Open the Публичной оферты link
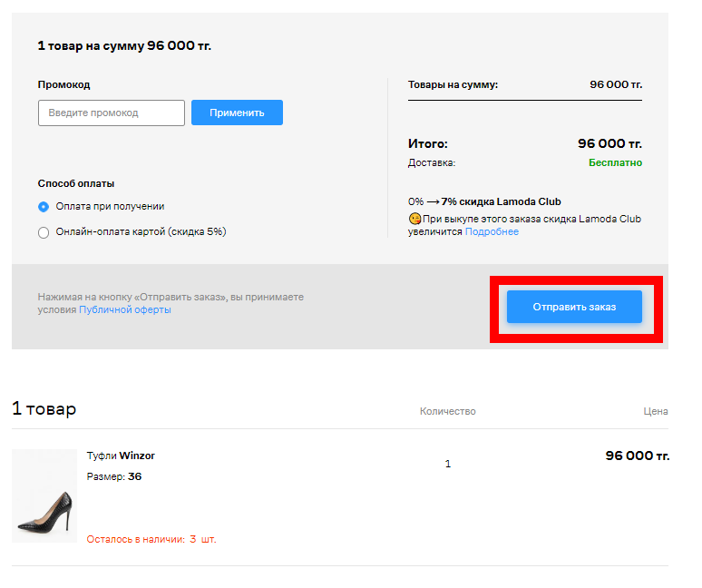Viewport: 702px width, 588px height. (124, 309)
